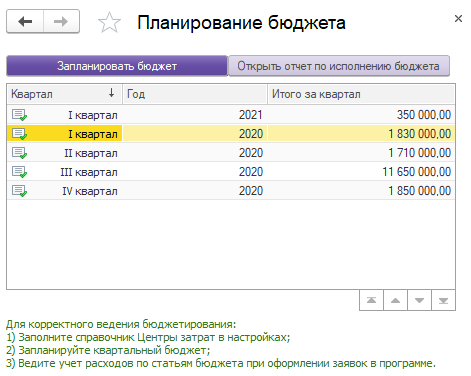Move down one row with down arrow

pos(419,300)
